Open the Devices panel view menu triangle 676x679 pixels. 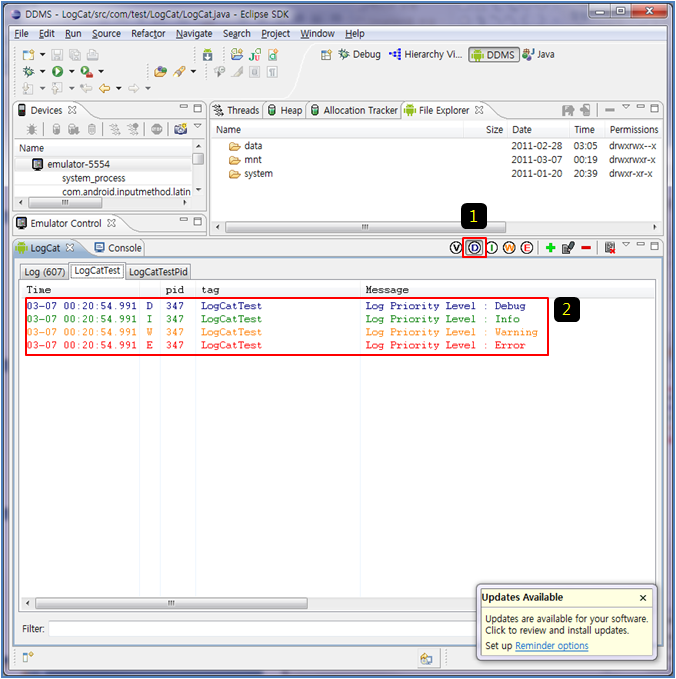pyautogui.click(x=197, y=126)
